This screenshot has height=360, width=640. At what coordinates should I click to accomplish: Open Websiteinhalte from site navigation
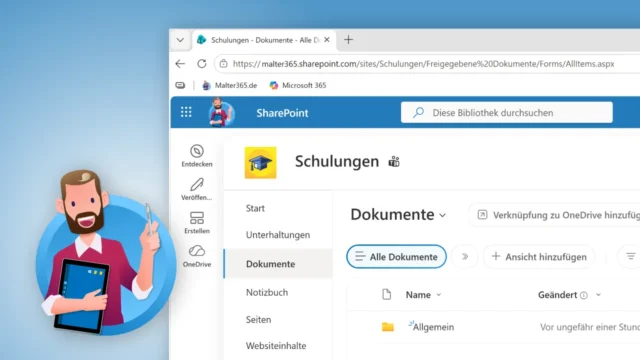coord(276,346)
